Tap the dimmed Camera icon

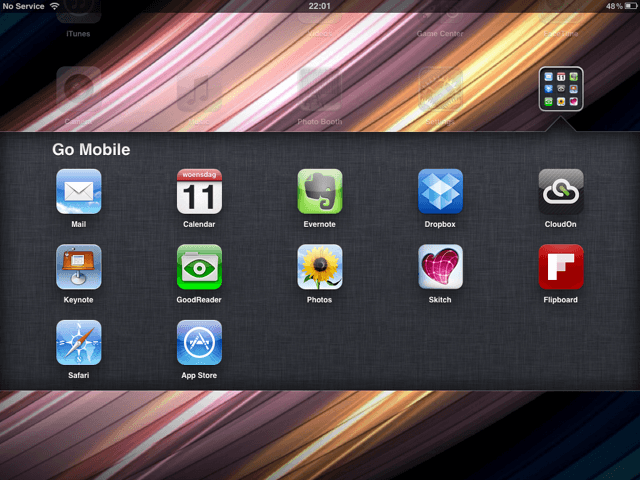click(79, 89)
